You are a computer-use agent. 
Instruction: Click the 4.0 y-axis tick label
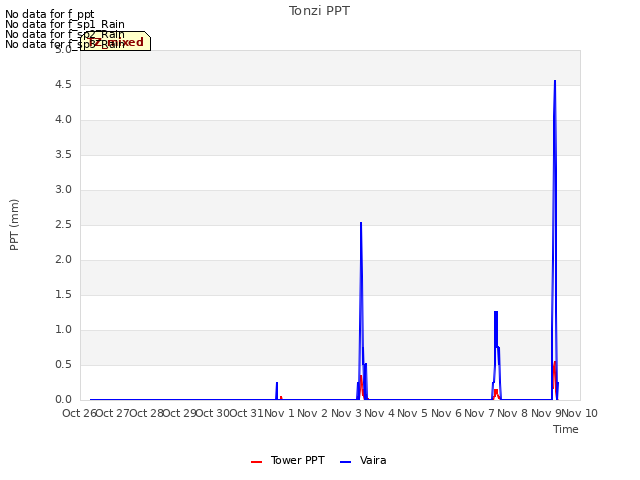coord(63,120)
